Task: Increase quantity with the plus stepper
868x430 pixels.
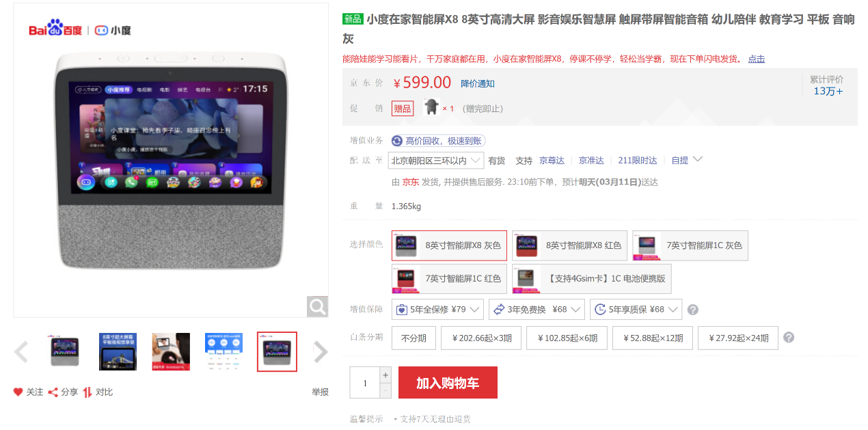Action: (385, 375)
